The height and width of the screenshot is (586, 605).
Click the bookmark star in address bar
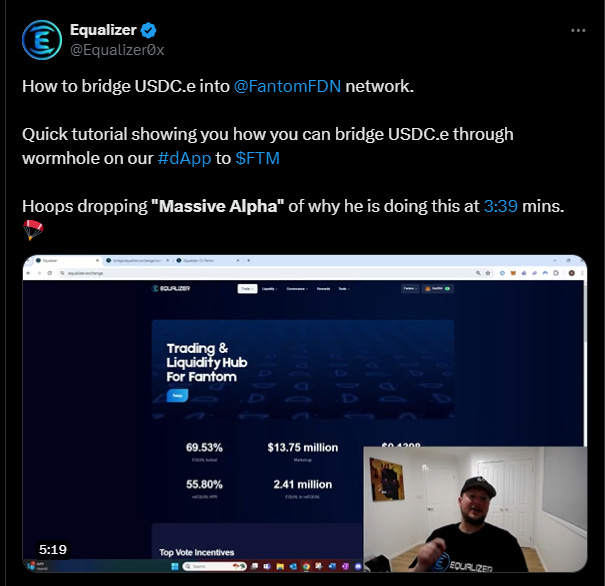[488, 273]
